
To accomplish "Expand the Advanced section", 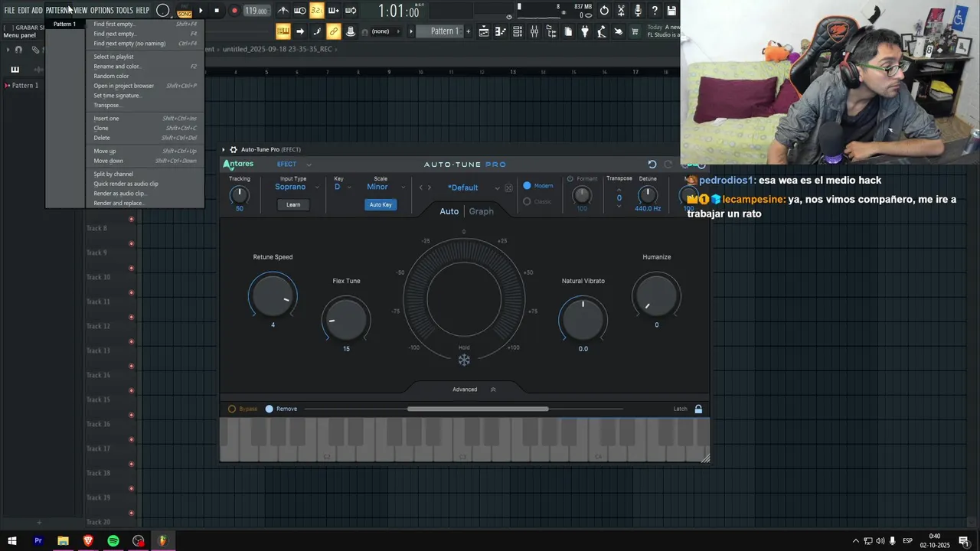I will (474, 390).
